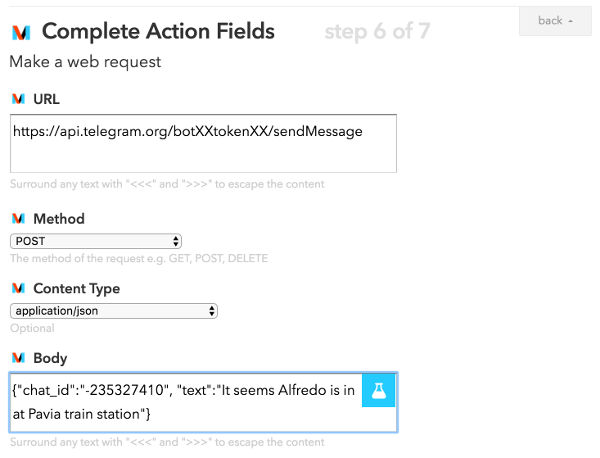This screenshot has height=458, width=600.
Task: Click the Complete Action Fields heading
Action: (x=158, y=31)
